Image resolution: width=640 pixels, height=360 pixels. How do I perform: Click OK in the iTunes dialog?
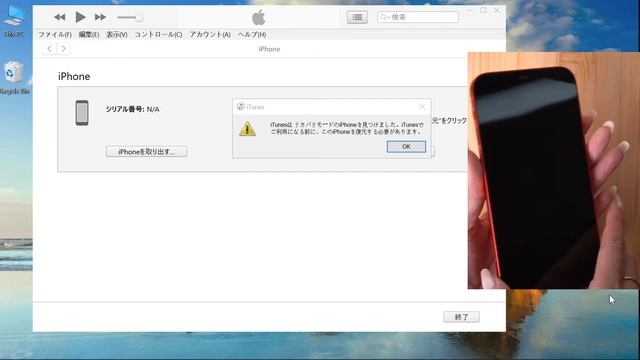[406, 147]
